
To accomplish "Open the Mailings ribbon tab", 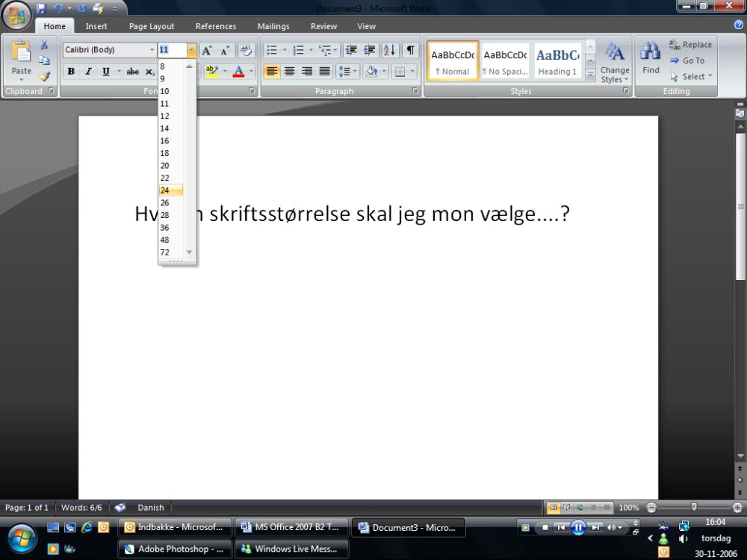I will pos(273,26).
